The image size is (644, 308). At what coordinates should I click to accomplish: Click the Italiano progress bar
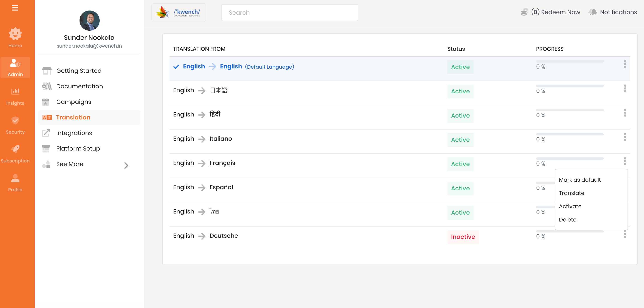[x=569, y=135]
